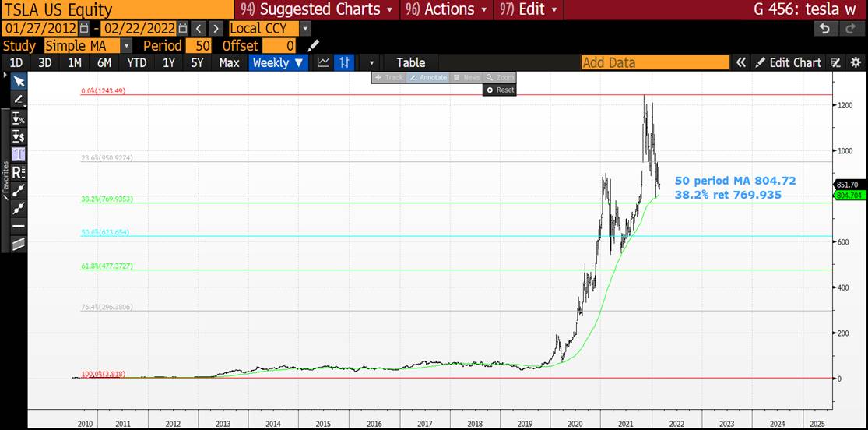The height and width of the screenshot is (430, 868).
Task: Select the 38.2% (769.9353) Fibonacci label
Action: [107, 199]
